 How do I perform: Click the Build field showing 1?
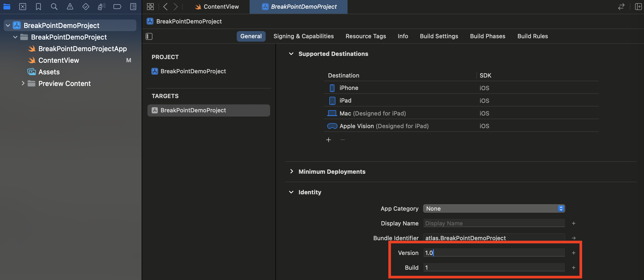point(494,268)
